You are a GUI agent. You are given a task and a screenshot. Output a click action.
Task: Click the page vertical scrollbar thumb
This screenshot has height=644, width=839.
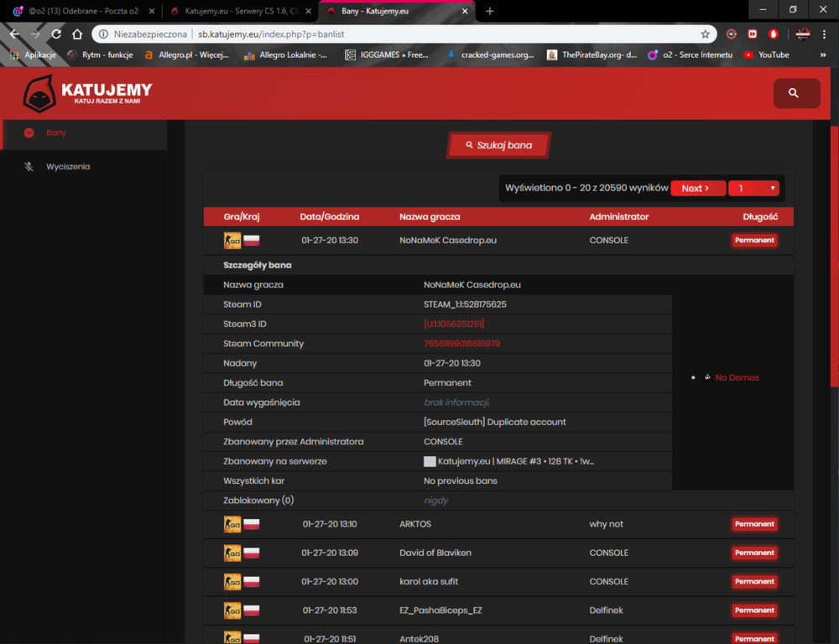point(834,256)
